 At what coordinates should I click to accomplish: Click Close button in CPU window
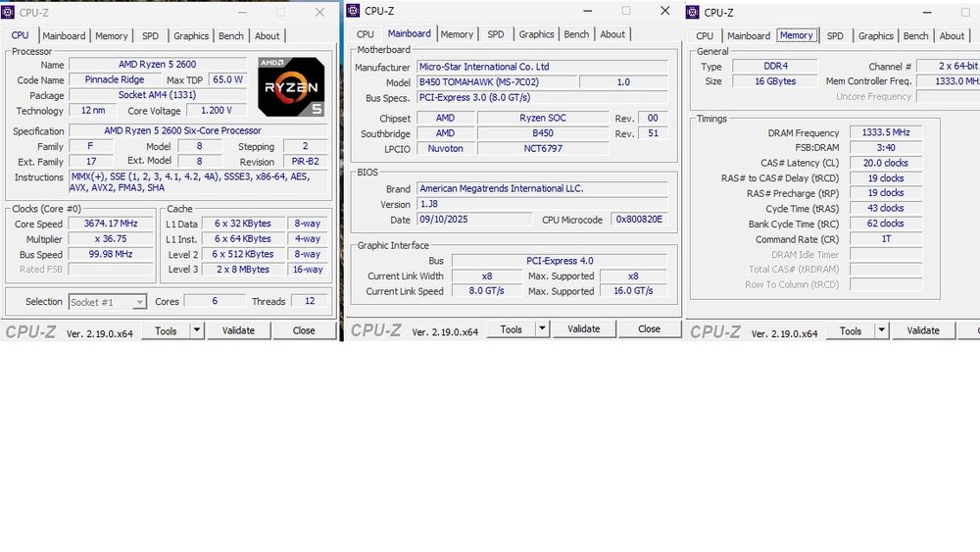[304, 330]
